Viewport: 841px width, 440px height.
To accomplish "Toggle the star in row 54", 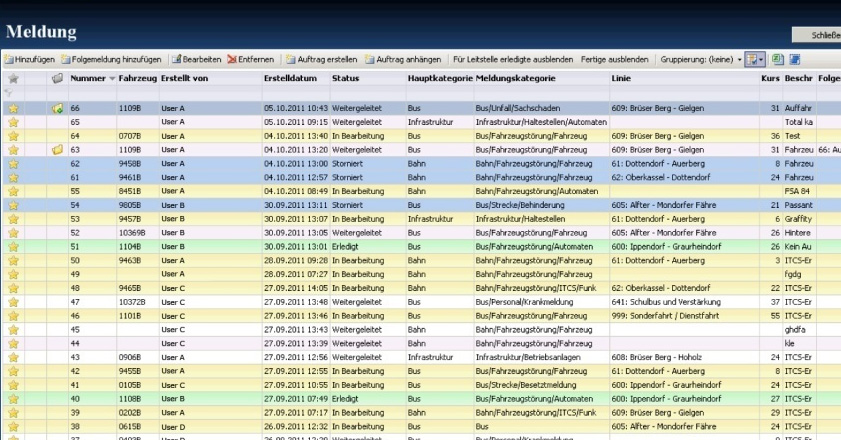I will (13, 206).
